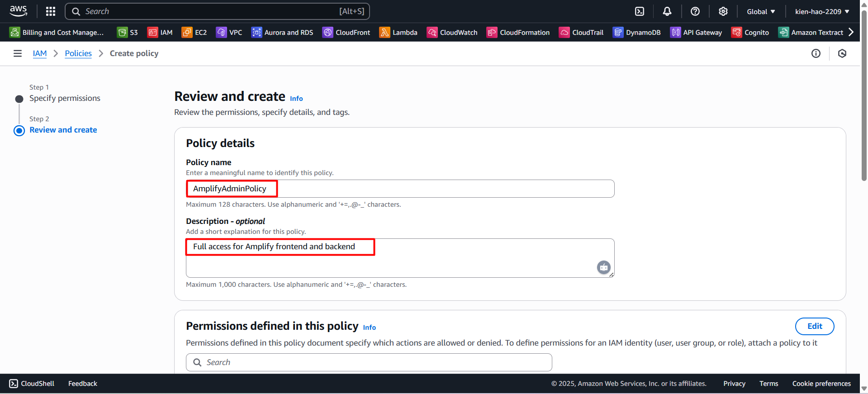This screenshot has width=868, height=394.
Task: Click the CloudShell terminal icon in header
Action: point(640,11)
